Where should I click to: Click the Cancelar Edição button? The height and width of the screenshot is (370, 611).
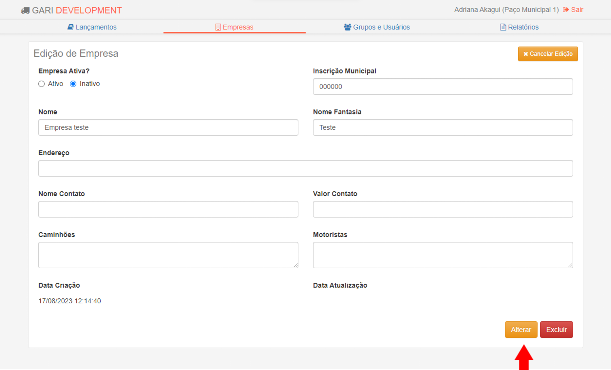[547, 54]
